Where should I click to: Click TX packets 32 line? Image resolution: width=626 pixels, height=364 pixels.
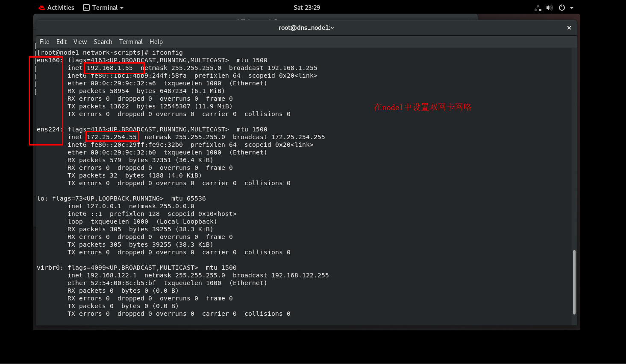click(x=135, y=175)
